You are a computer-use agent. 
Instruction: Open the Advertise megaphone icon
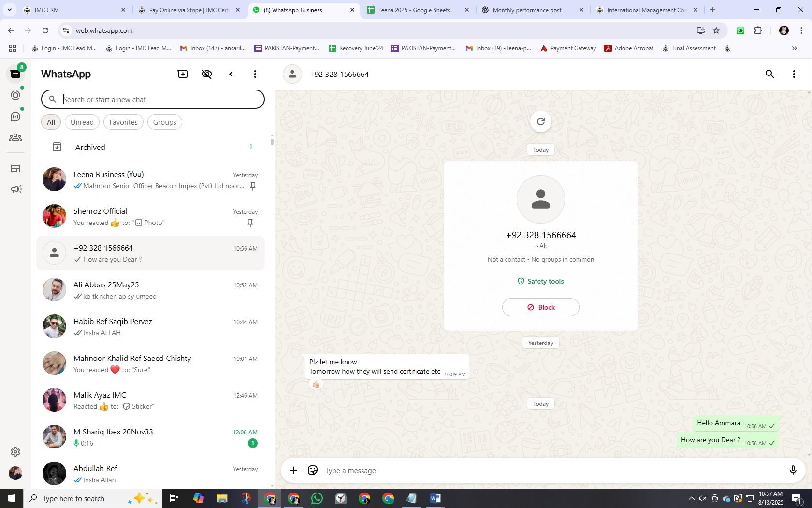[15, 189]
